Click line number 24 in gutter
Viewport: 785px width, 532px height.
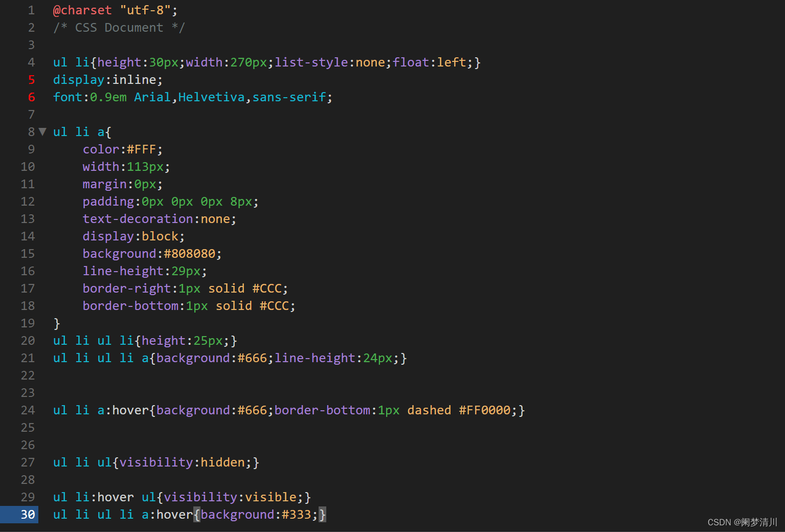point(28,410)
